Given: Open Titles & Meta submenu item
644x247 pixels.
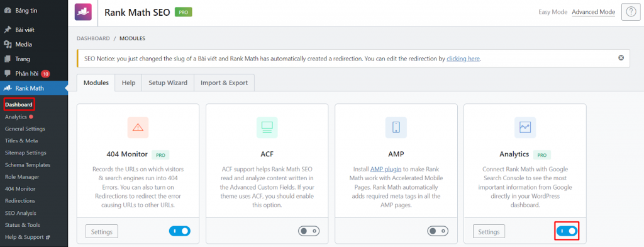Looking at the screenshot, I should click(x=21, y=141).
